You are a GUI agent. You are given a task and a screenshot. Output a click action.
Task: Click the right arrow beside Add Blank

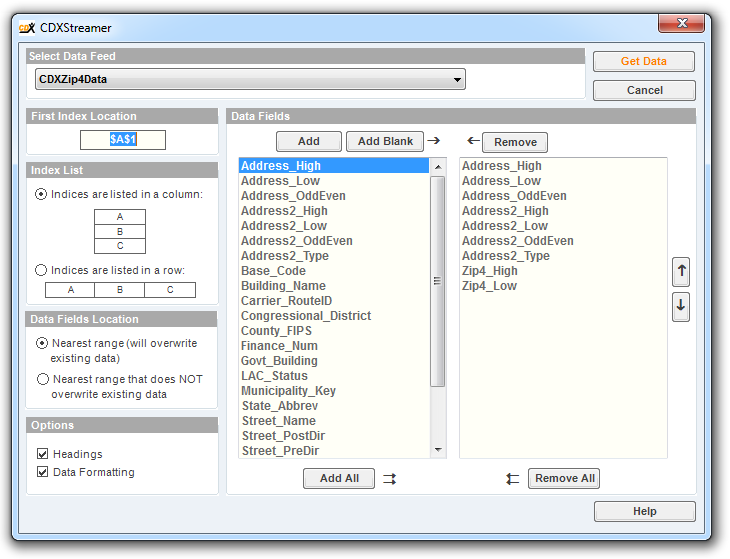tap(434, 141)
